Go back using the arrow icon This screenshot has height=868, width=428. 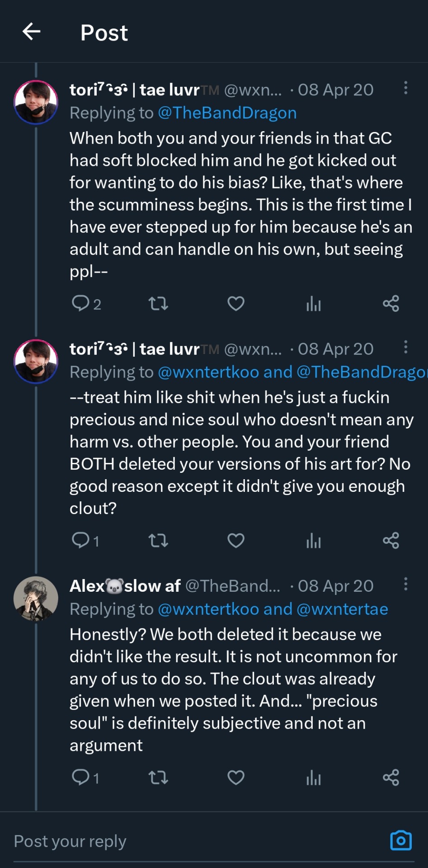tap(31, 32)
